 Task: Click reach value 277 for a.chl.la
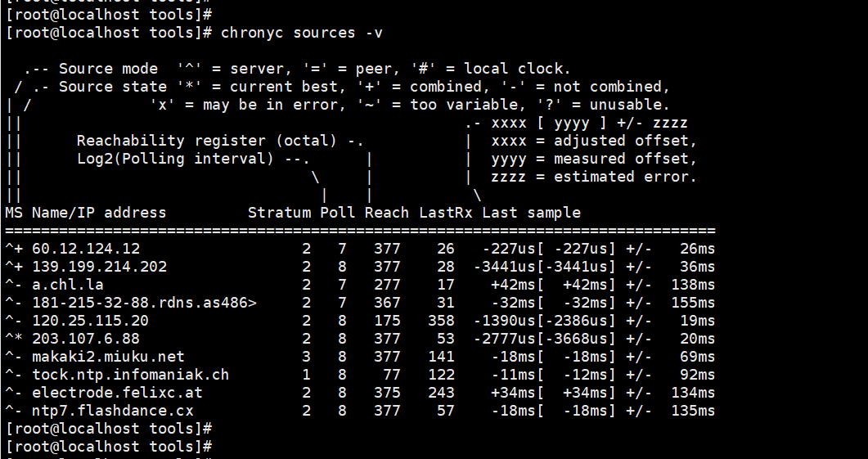[x=387, y=285]
